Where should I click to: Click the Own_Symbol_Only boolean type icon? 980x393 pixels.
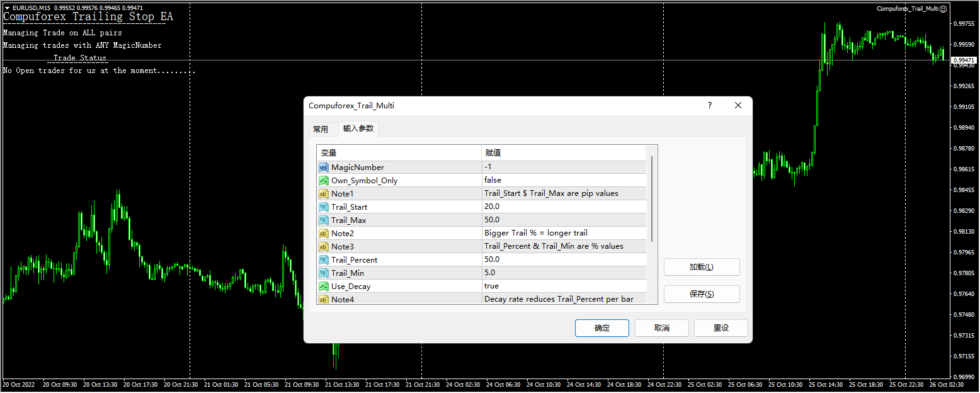click(x=323, y=180)
